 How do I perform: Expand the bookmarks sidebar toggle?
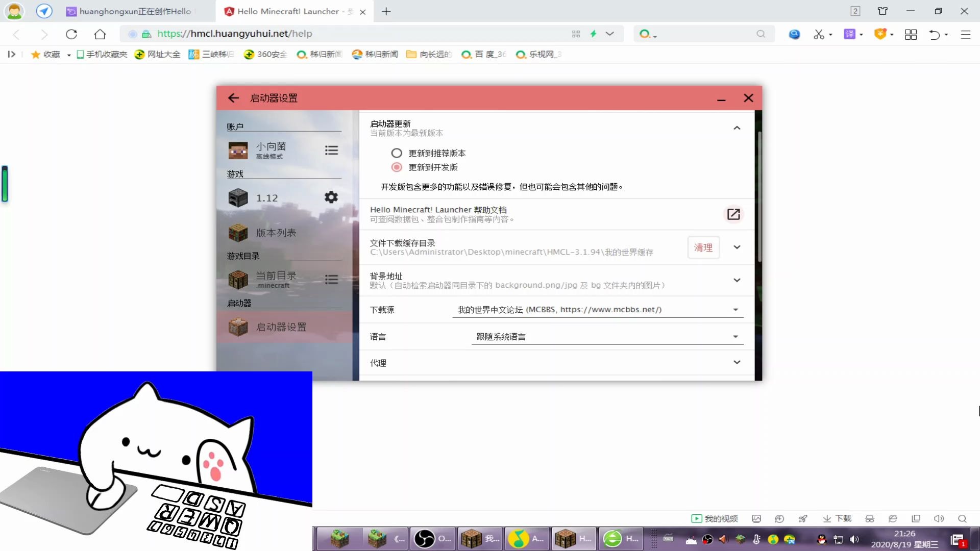click(x=11, y=54)
